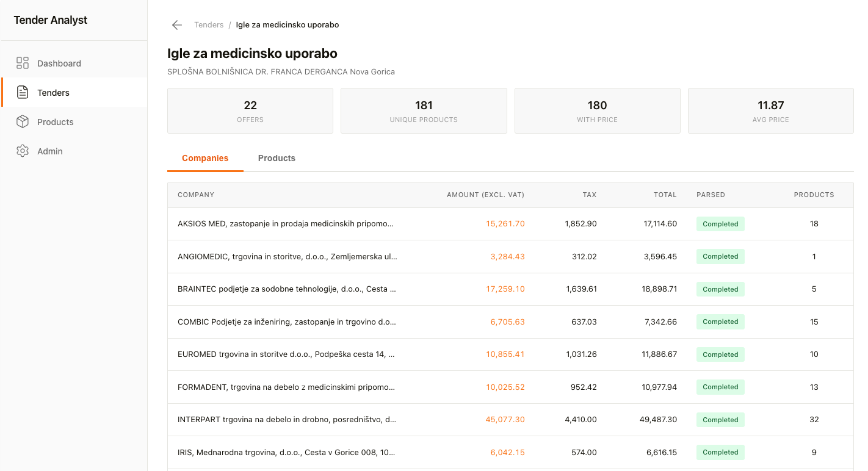This screenshot has width=868, height=471.
Task: Open the INTERPART company row
Action: pos(510,420)
